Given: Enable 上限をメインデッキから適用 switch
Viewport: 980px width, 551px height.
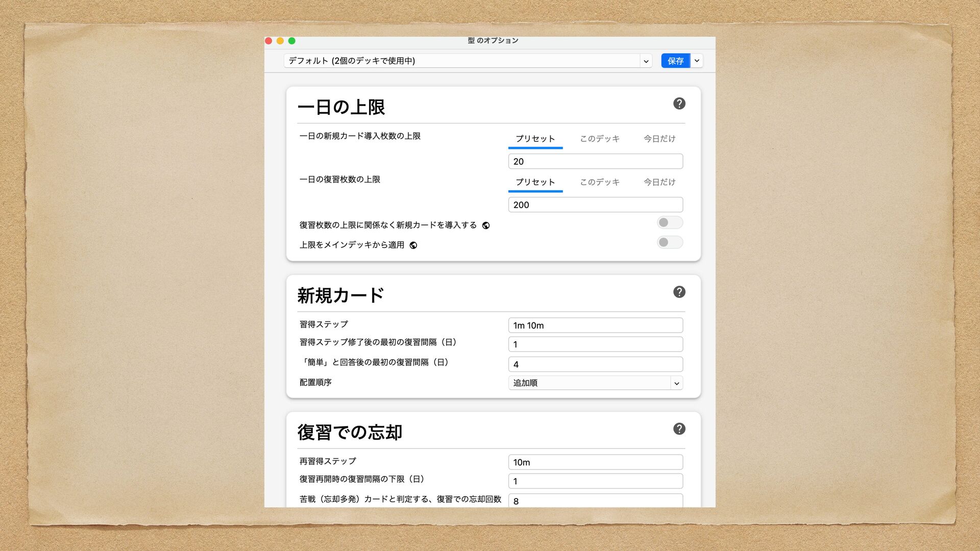Looking at the screenshot, I should [x=669, y=242].
